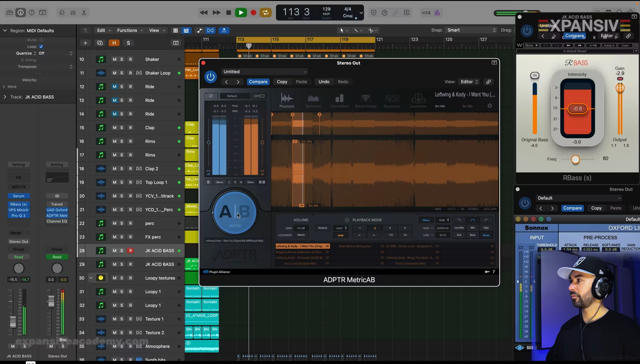Click the red Record button
Image resolution: width=640 pixels, height=364 pixels.
pos(253,12)
